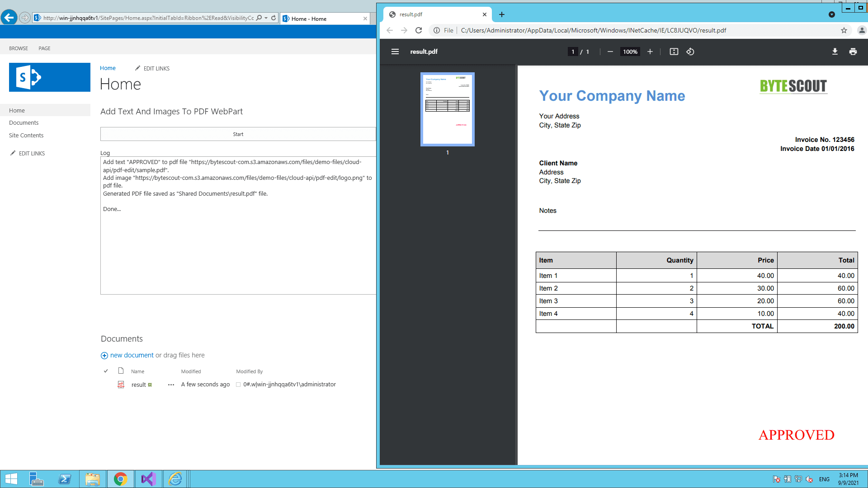The image size is (868, 488).
Task: Open the PAGE ribbon tab
Action: pyautogui.click(x=44, y=48)
